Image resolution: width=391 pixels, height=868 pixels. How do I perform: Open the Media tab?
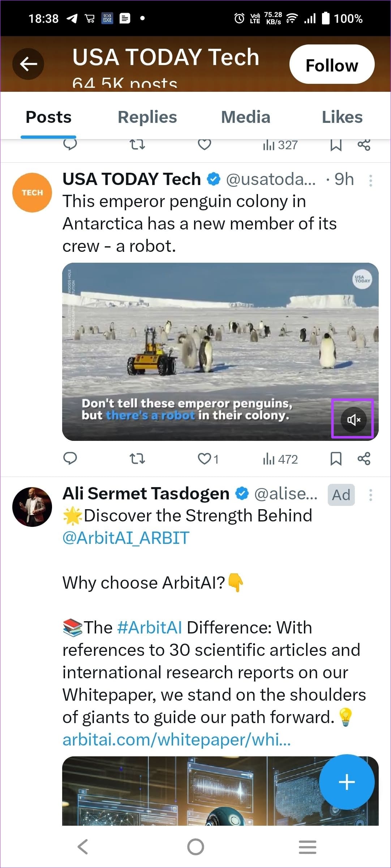tap(245, 117)
